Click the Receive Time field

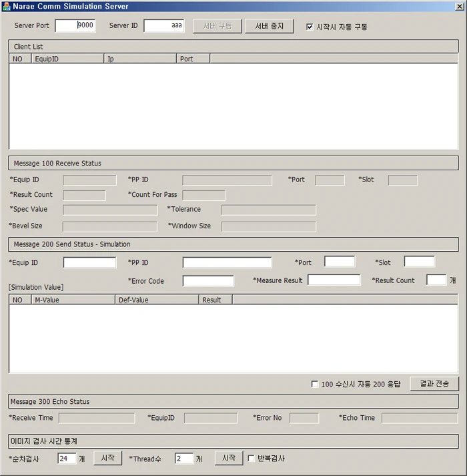(97, 419)
